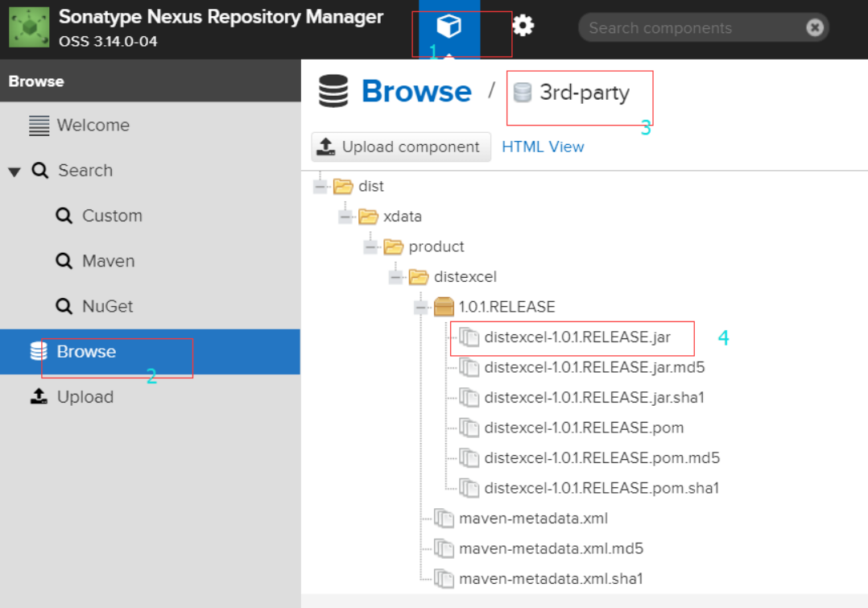Select distexcel-1.0.1.RELEASE.pom.md5 asset
The width and height of the screenshot is (868, 608).
pyautogui.click(x=601, y=458)
